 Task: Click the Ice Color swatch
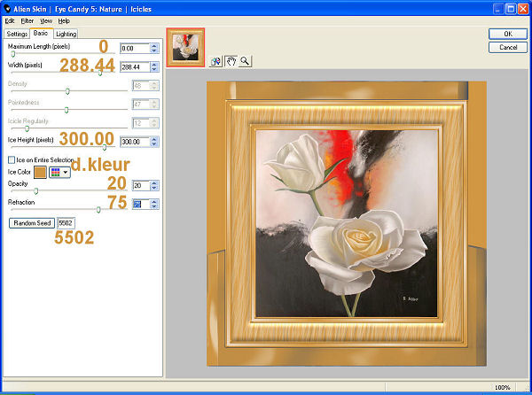point(40,173)
